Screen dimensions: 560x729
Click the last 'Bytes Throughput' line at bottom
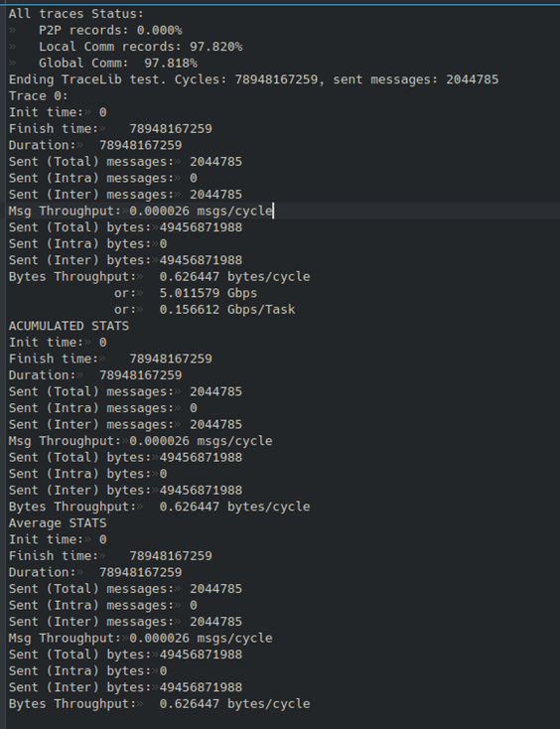(160, 704)
